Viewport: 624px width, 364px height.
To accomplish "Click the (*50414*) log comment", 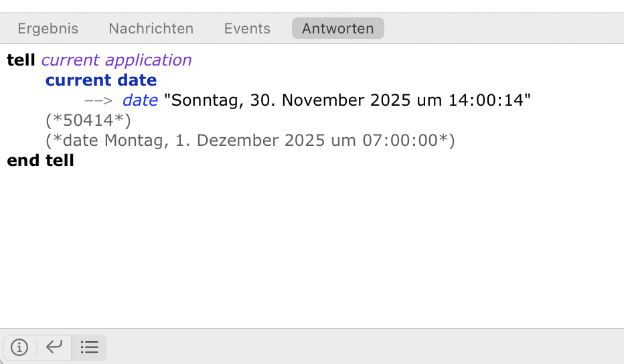I will point(88,121).
